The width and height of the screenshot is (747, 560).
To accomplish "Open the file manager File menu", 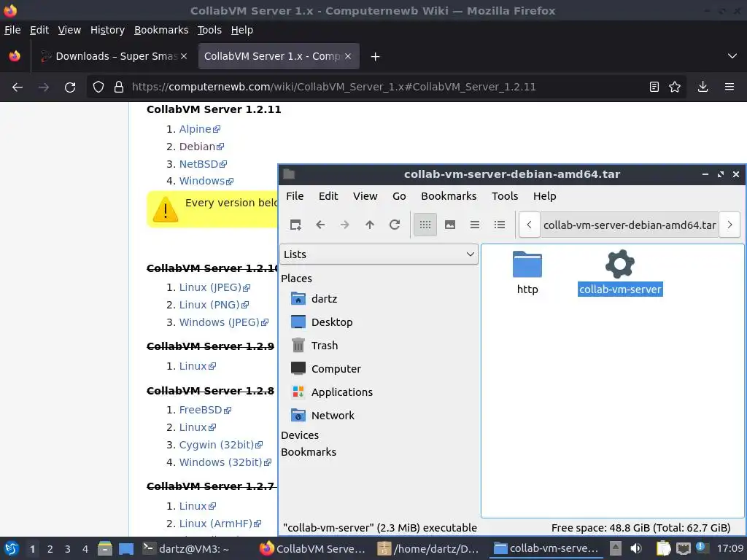I will [295, 196].
